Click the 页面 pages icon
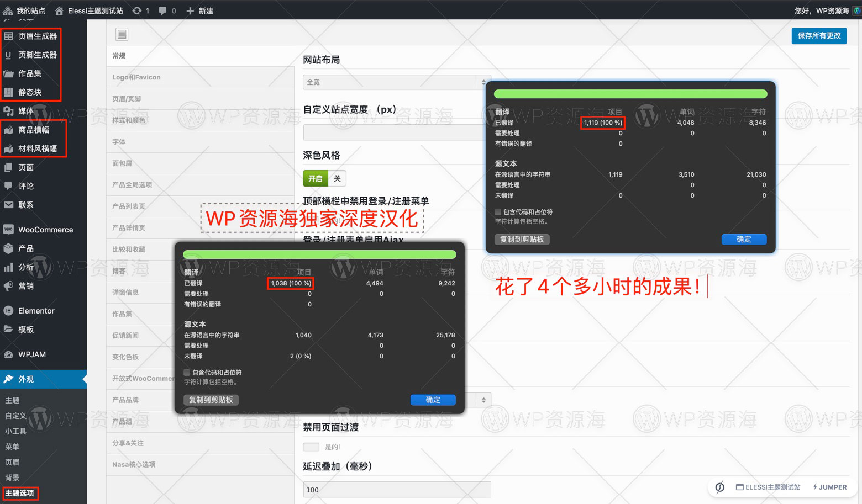This screenshot has width=862, height=504. [8, 167]
